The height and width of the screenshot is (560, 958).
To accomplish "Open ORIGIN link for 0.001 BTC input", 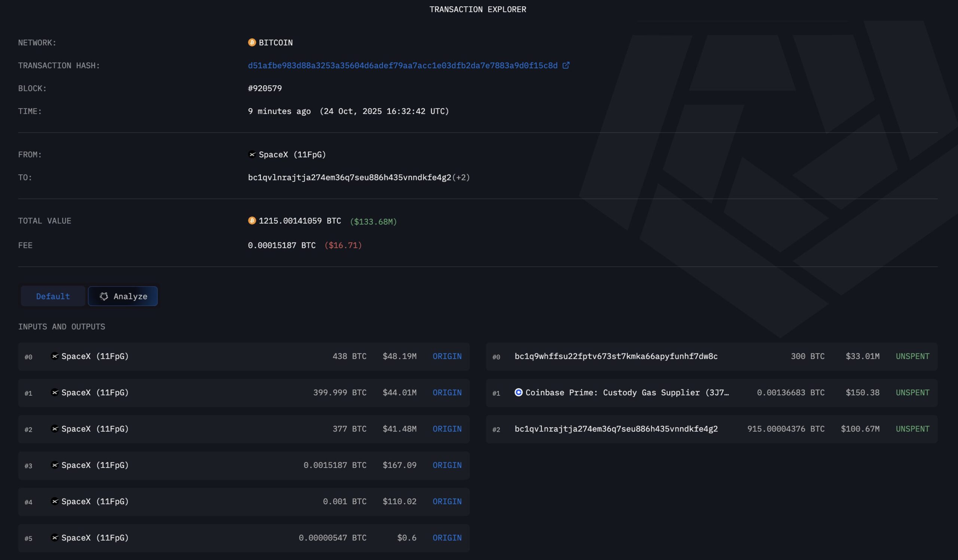I will pyautogui.click(x=447, y=502).
